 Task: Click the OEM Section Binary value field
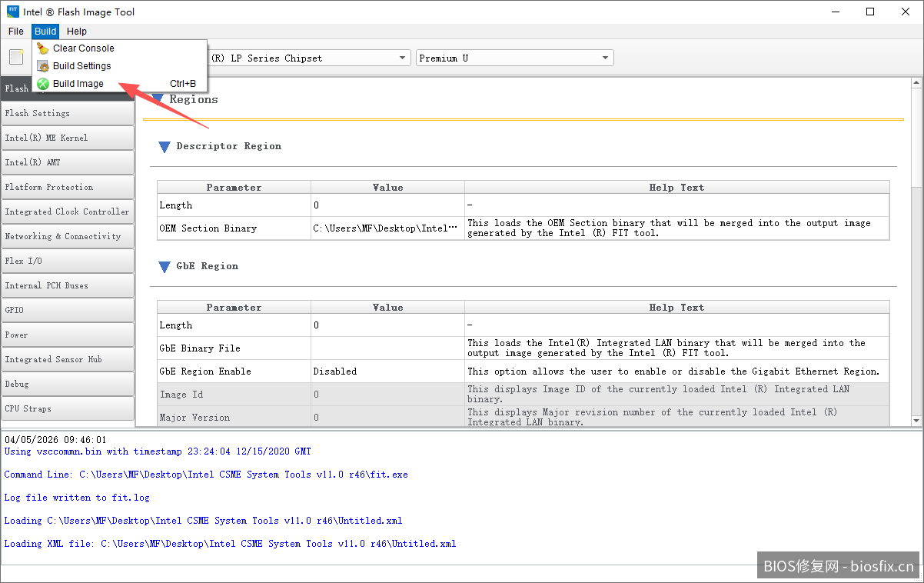coord(387,228)
